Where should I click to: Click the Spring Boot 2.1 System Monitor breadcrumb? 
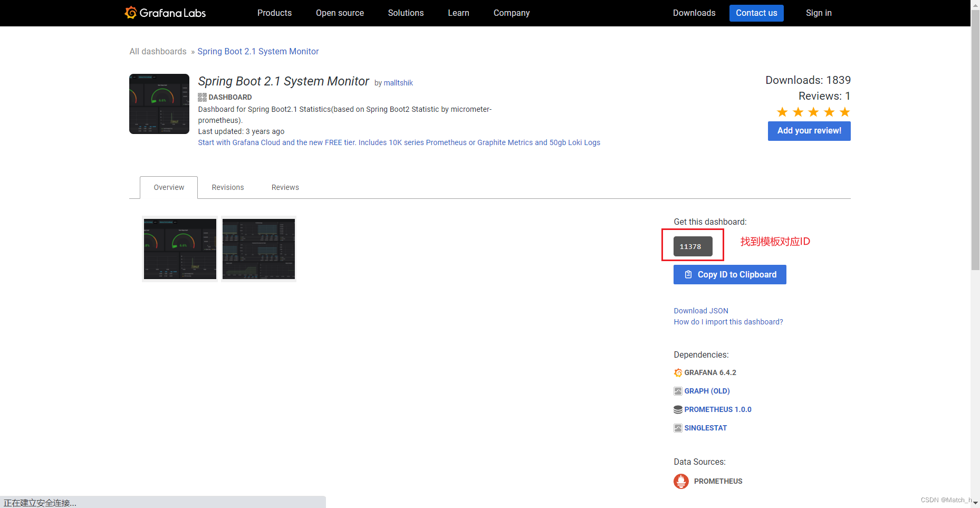(258, 51)
